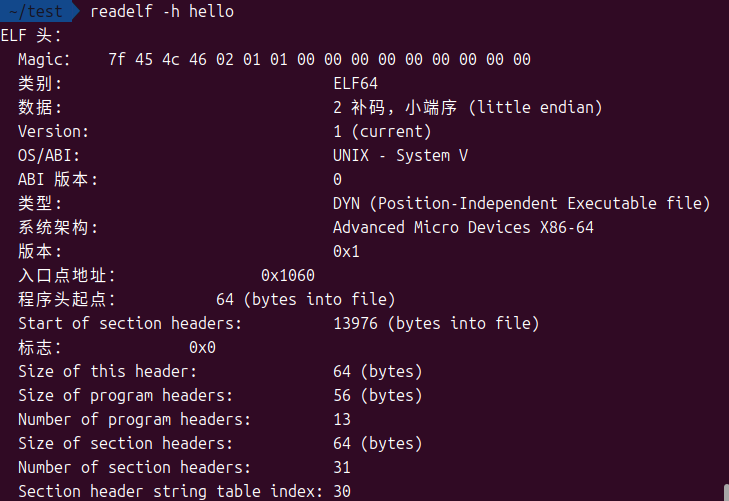Click the ~/test prompt directory segment

pos(37,12)
